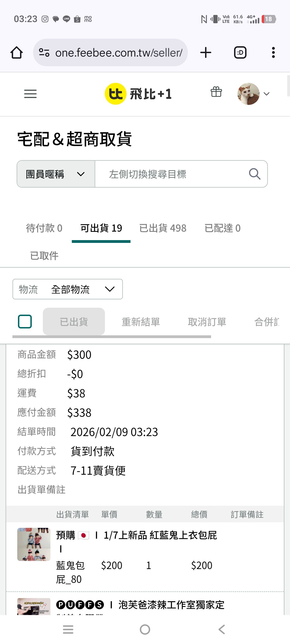Tap the gift box icon
This screenshot has height=644, width=290.
tap(216, 92)
